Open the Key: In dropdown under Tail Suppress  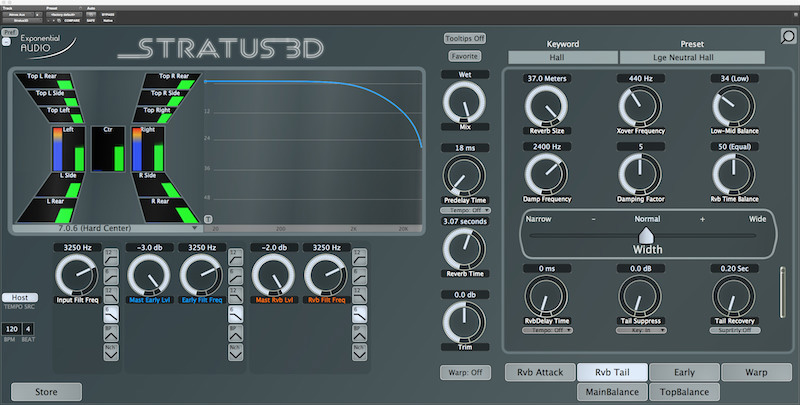pyautogui.click(x=641, y=330)
